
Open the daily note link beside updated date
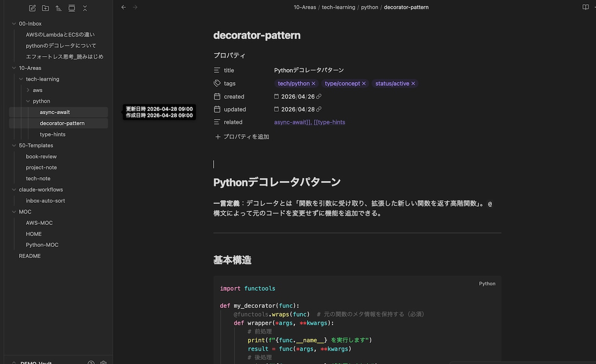tap(319, 109)
